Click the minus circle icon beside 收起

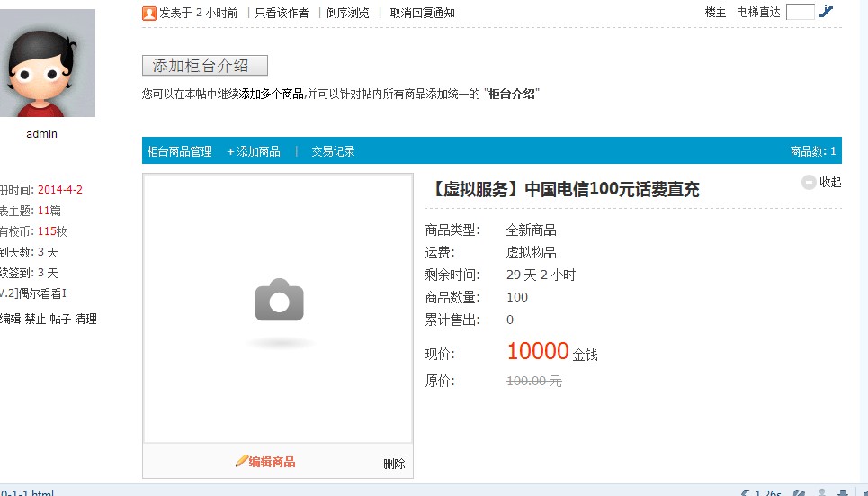click(x=809, y=182)
